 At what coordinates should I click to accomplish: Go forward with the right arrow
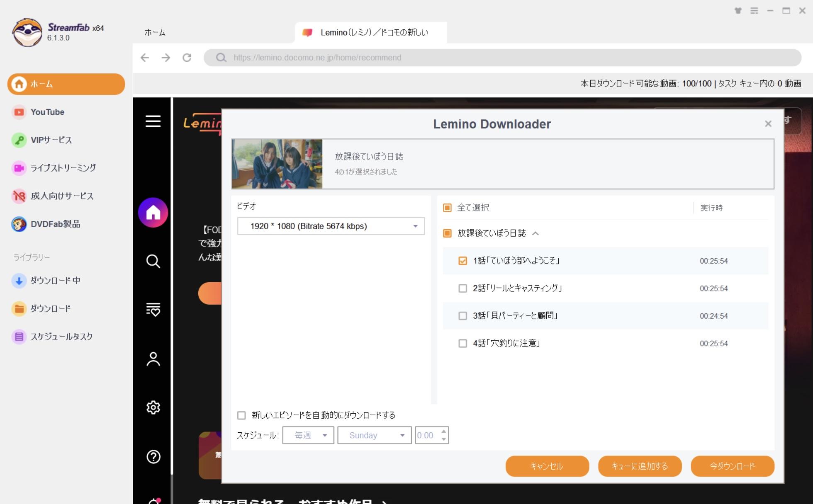click(x=166, y=58)
